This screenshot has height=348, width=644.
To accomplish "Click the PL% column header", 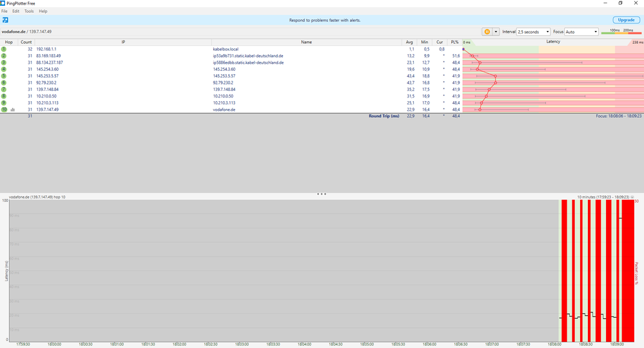I will tap(454, 42).
